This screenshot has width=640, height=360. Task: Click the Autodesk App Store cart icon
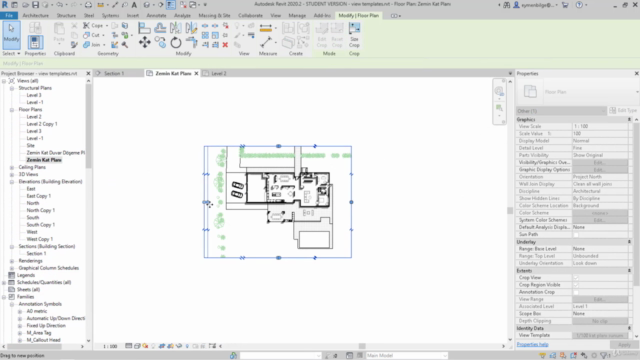565,5
